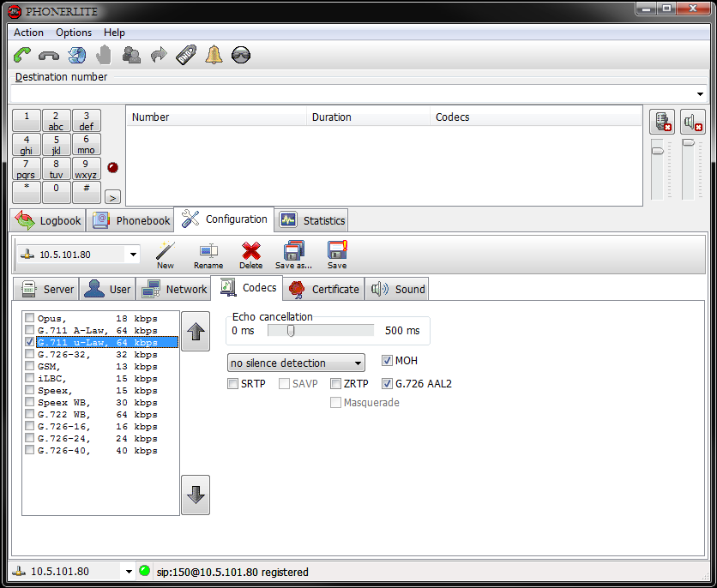Click the grey hang-up handset icon
The image size is (717, 588).
click(49, 56)
